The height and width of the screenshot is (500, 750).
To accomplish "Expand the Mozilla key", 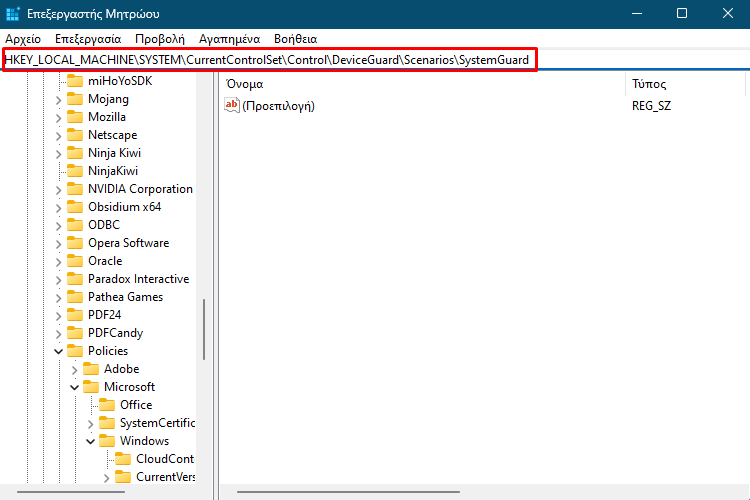I will pyautogui.click(x=58, y=118).
